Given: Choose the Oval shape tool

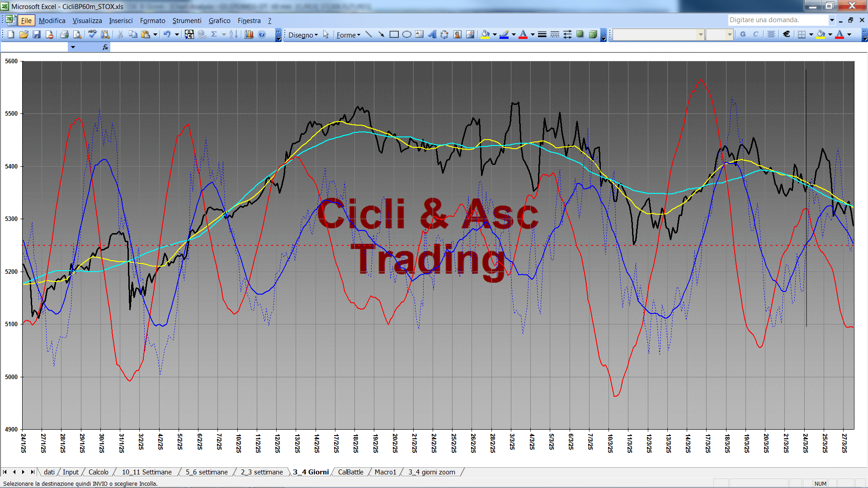Looking at the screenshot, I should point(406,34).
